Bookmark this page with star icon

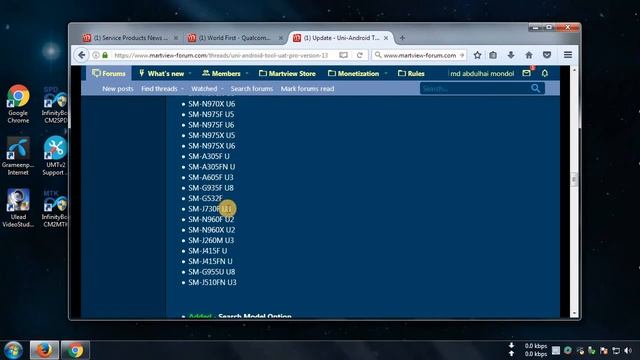477,55
